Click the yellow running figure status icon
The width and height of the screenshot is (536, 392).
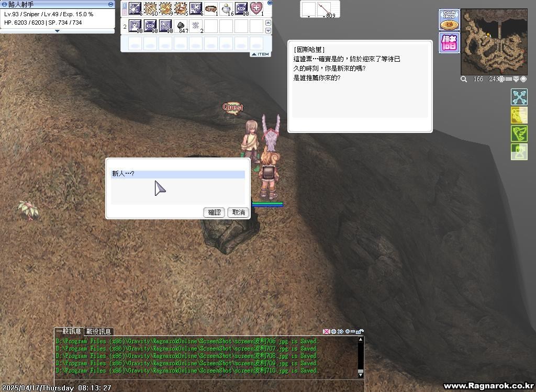coord(519,115)
